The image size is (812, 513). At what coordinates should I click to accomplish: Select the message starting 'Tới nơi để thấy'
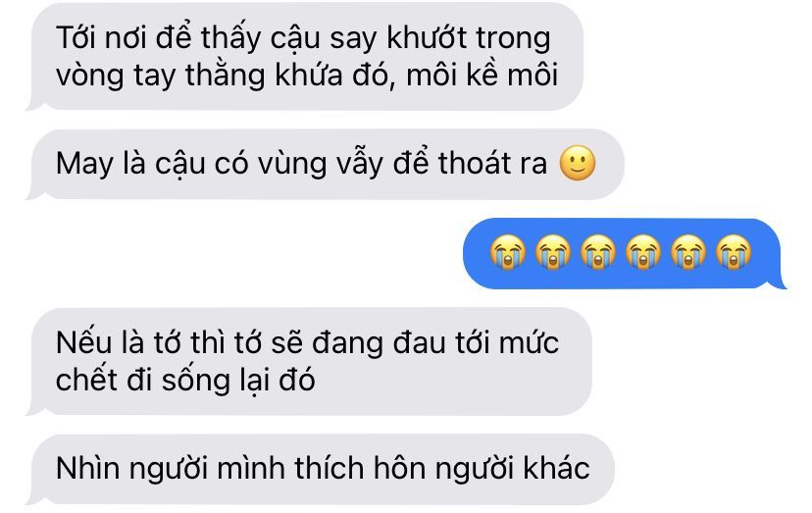pos(306,56)
